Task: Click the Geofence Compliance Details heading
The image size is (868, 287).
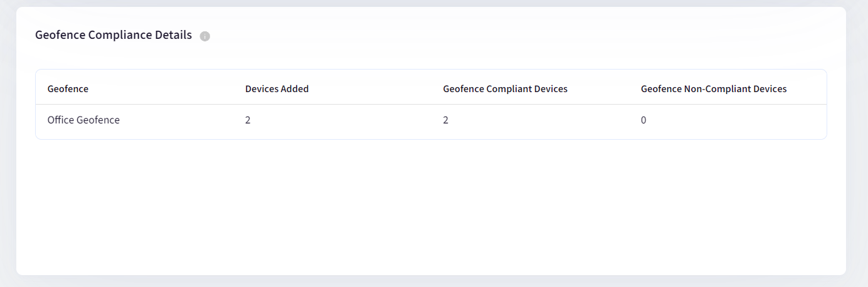Action: pos(114,35)
